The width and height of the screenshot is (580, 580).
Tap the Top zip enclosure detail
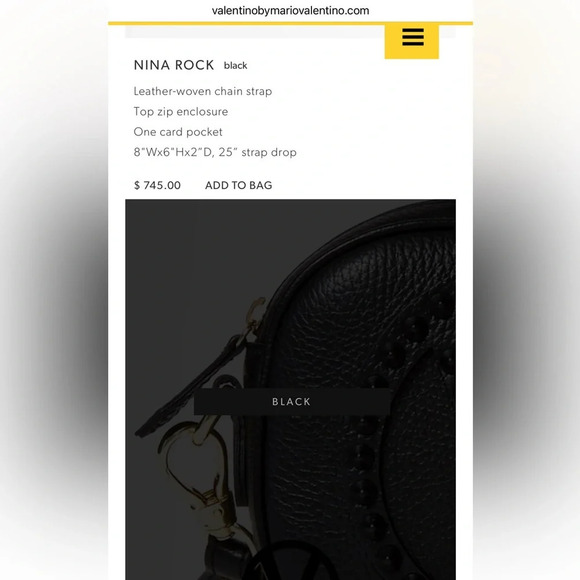tap(181, 112)
